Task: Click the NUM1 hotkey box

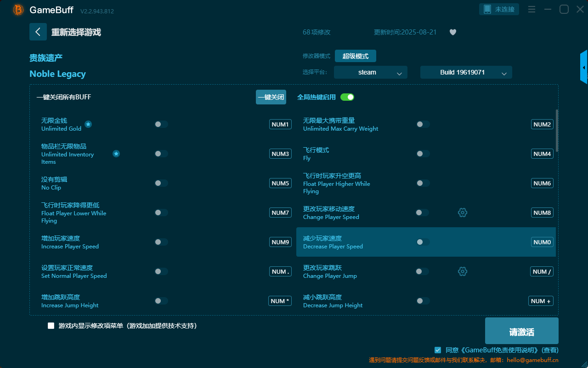Action: (x=280, y=124)
